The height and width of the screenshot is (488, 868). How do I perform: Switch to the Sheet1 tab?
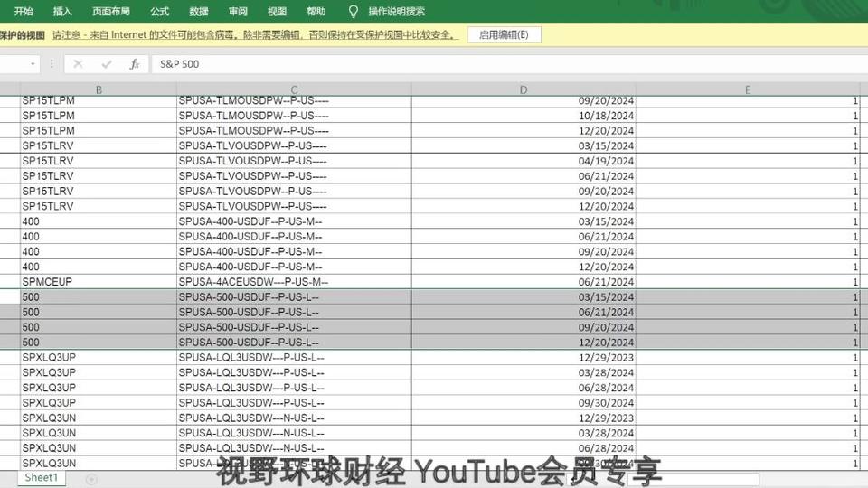[x=42, y=477]
